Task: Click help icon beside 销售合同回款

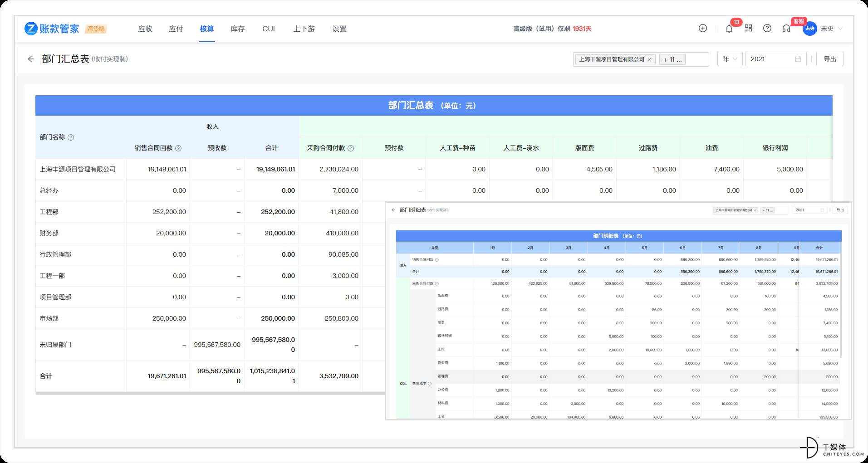Action: click(178, 148)
